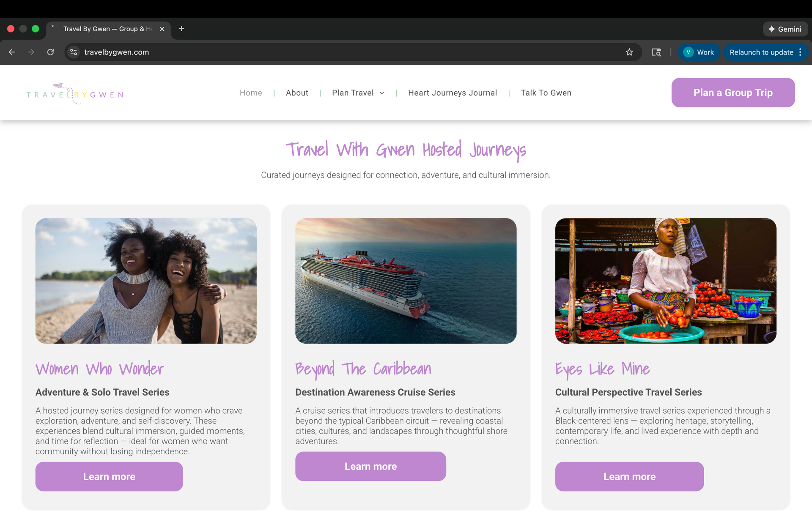
Task: Open Heart Journeys Journal nav link
Action: point(452,93)
